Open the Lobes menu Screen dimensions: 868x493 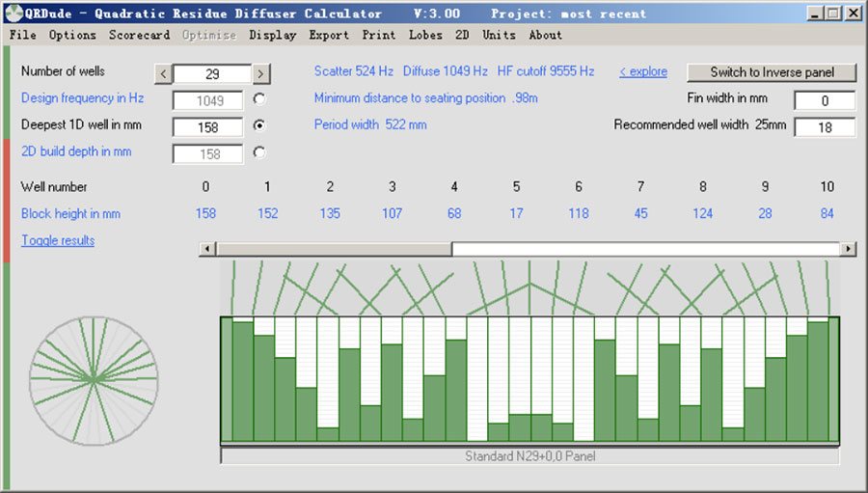pyautogui.click(x=425, y=35)
